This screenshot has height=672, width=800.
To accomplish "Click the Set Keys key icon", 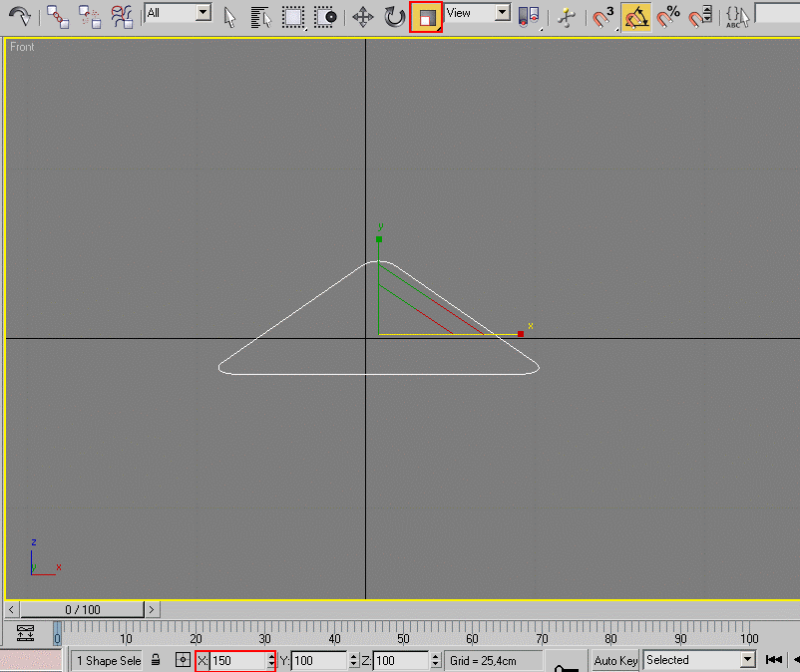I will (567, 667).
